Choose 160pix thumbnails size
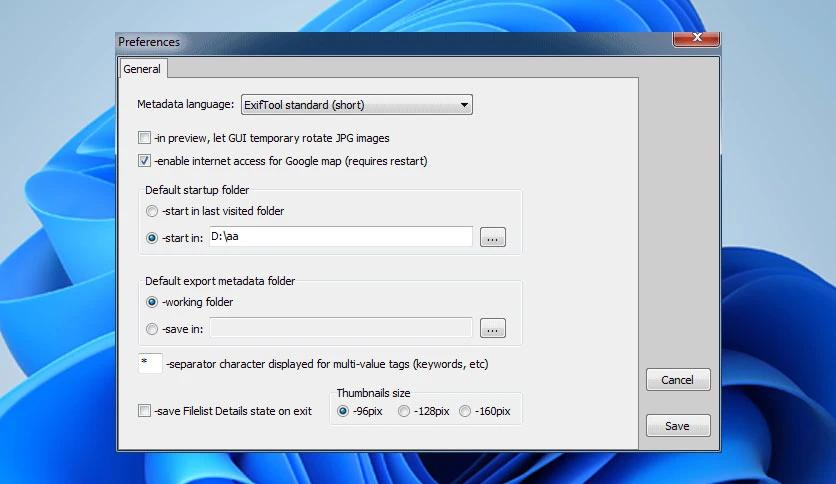Image resolution: width=836 pixels, height=484 pixels. click(x=465, y=411)
